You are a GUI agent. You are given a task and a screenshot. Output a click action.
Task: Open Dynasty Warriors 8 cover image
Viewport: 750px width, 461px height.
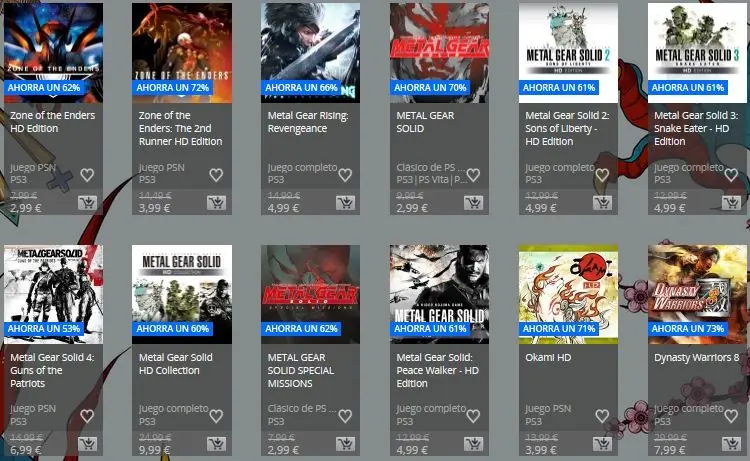tap(697, 295)
